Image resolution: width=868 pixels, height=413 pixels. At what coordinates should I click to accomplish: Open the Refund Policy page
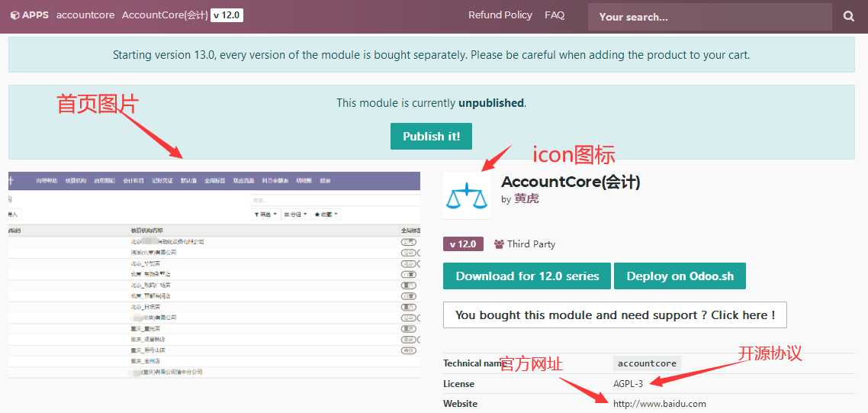500,15
